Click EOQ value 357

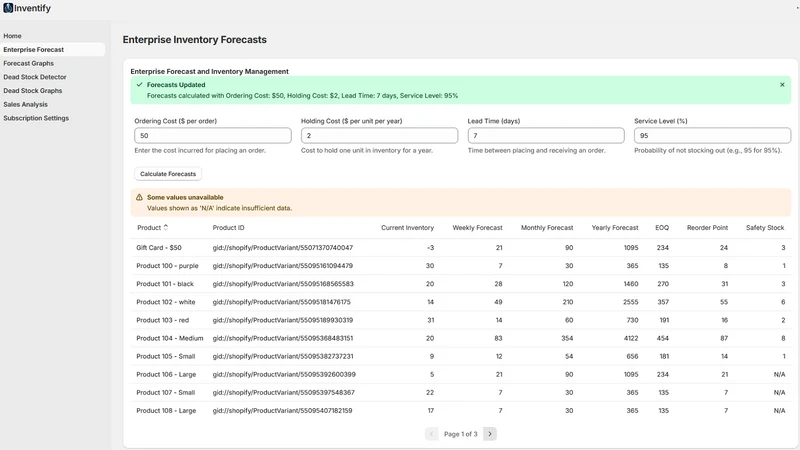pyautogui.click(x=663, y=302)
